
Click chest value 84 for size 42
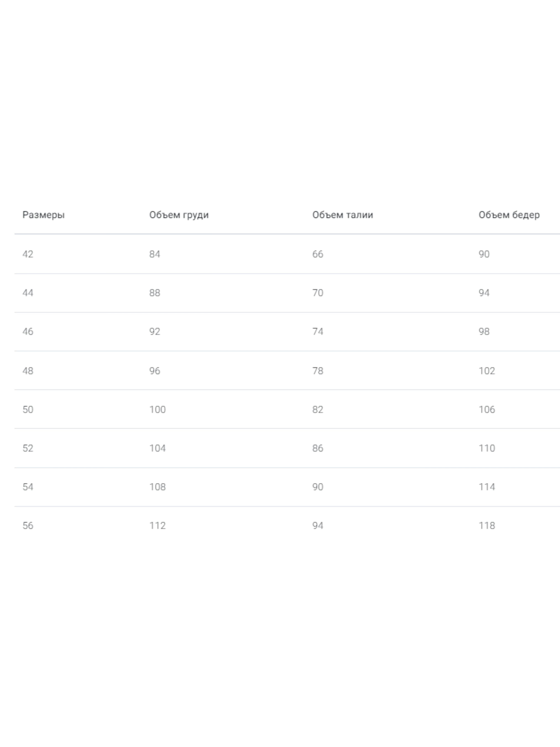[x=155, y=254]
